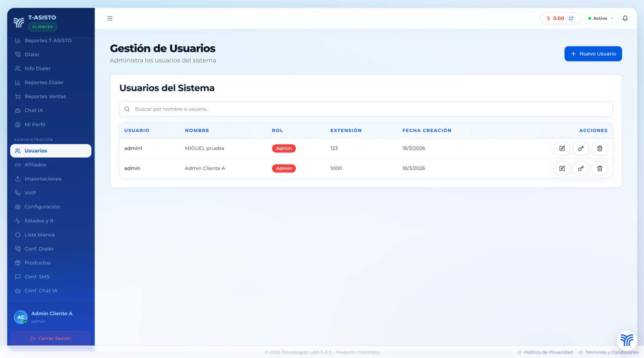
Task: Sort by the Fecha Creación column header
Action: point(427,131)
